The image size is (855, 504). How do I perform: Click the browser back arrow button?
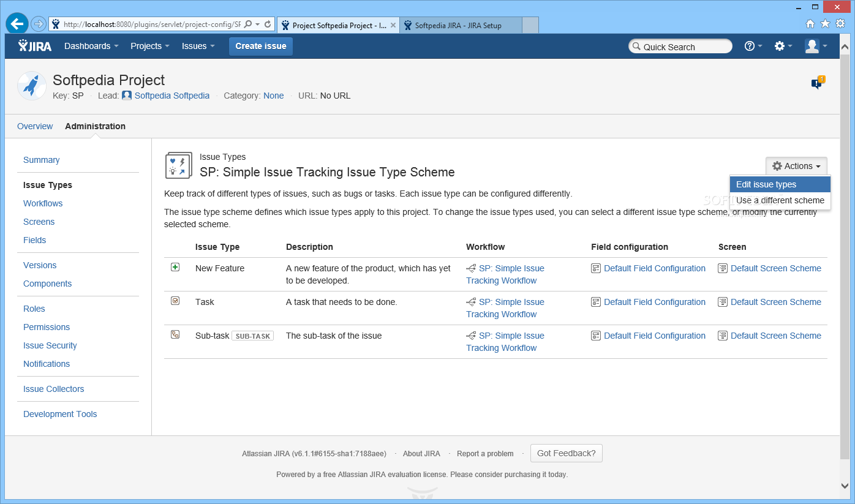(17, 24)
